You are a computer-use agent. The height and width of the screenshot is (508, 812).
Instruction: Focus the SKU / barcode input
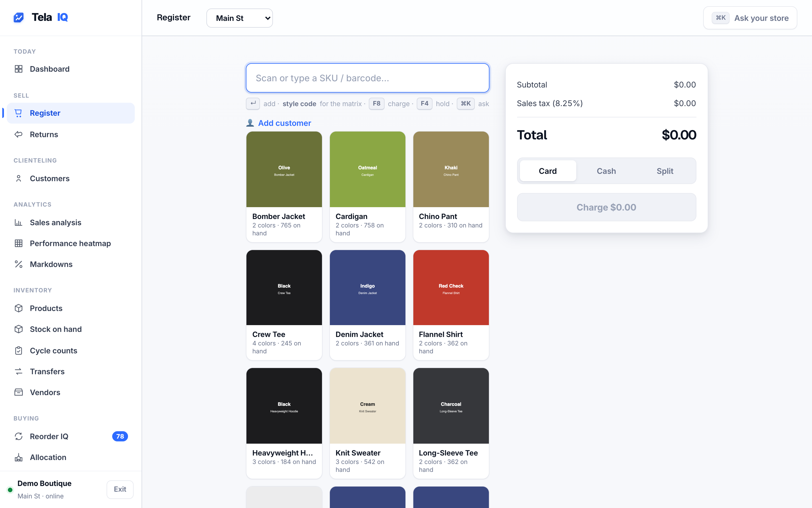367,78
